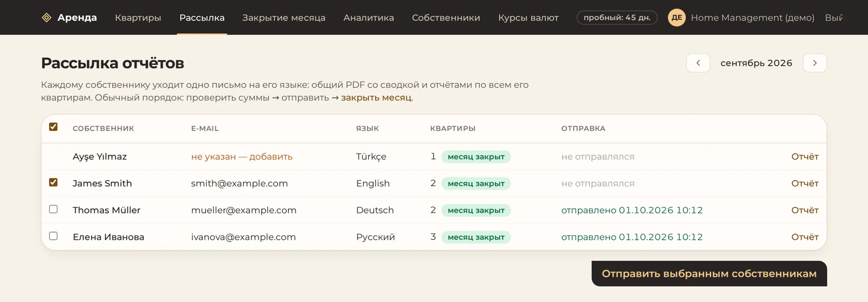Image resolution: width=868 pixels, height=302 pixels.
Task: Click the Türkçe language cell
Action: coord(371,157)
